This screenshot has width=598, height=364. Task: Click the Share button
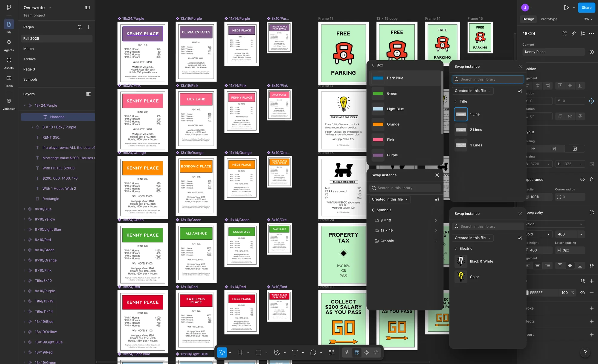point(586,8)
